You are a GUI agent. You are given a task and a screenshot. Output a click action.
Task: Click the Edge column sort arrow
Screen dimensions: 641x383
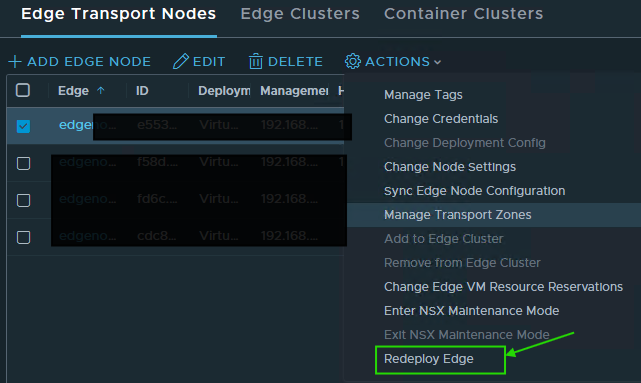pyautogui.click(x=101, y=90)
